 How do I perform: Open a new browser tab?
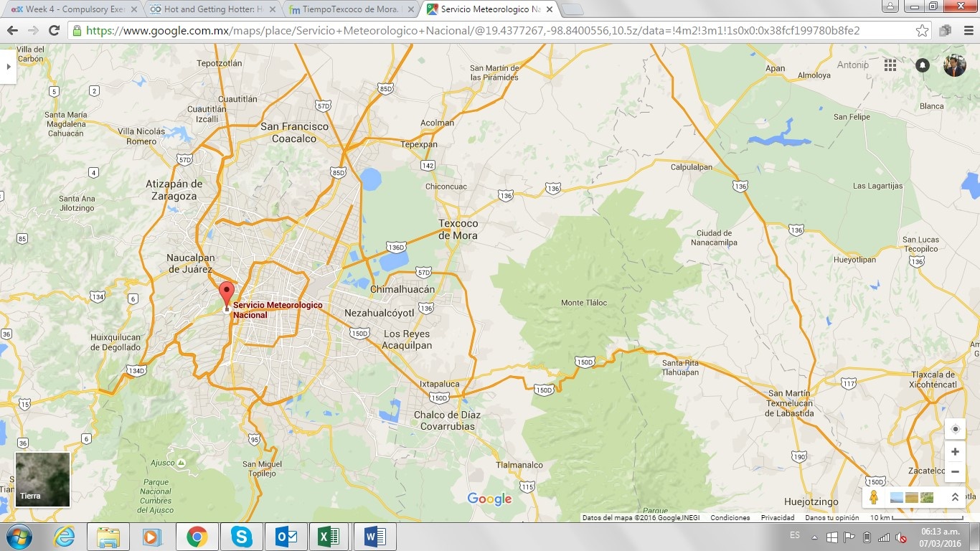tap(571, 9)
